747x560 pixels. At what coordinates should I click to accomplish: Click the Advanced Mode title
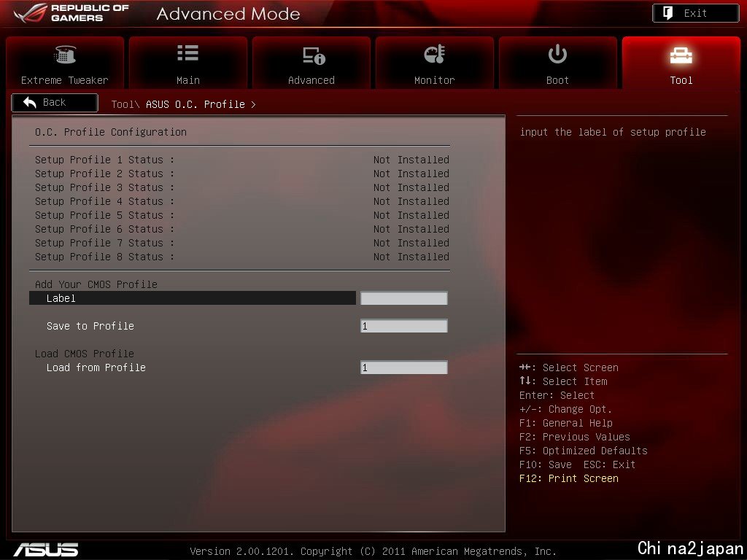(228, 14)
